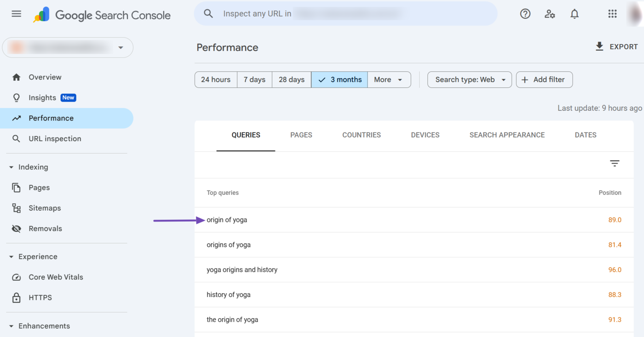Click the Help question mark icon
The width and height of the screenshot is (644, 337).
525,14
